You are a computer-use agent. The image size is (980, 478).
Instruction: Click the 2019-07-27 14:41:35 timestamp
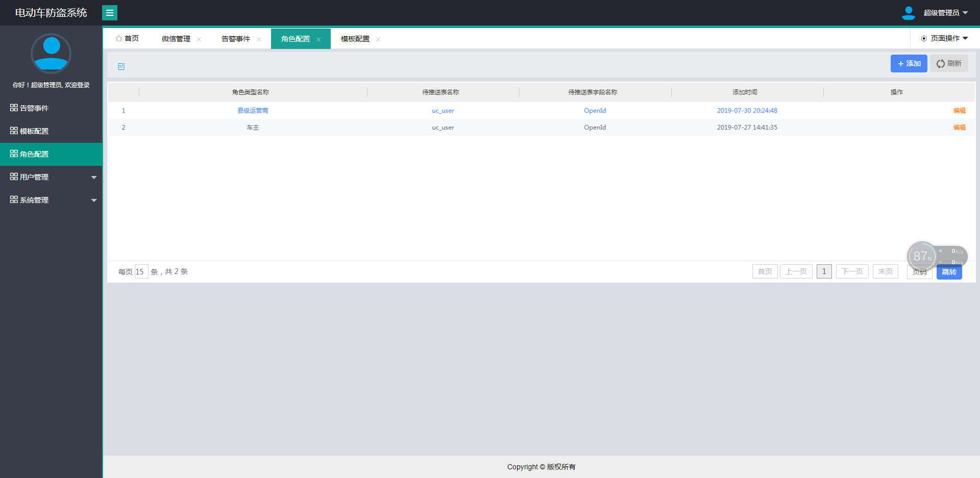coord(747,128)
